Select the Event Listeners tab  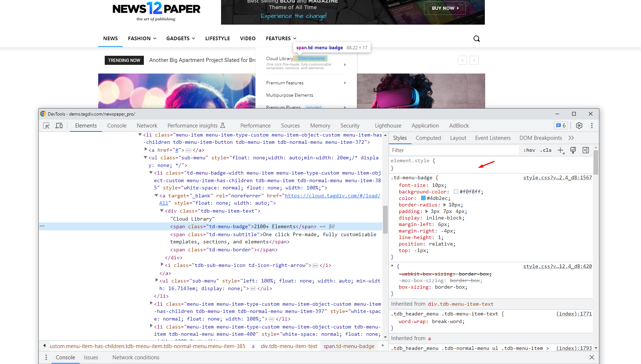(x=493, y=138)
